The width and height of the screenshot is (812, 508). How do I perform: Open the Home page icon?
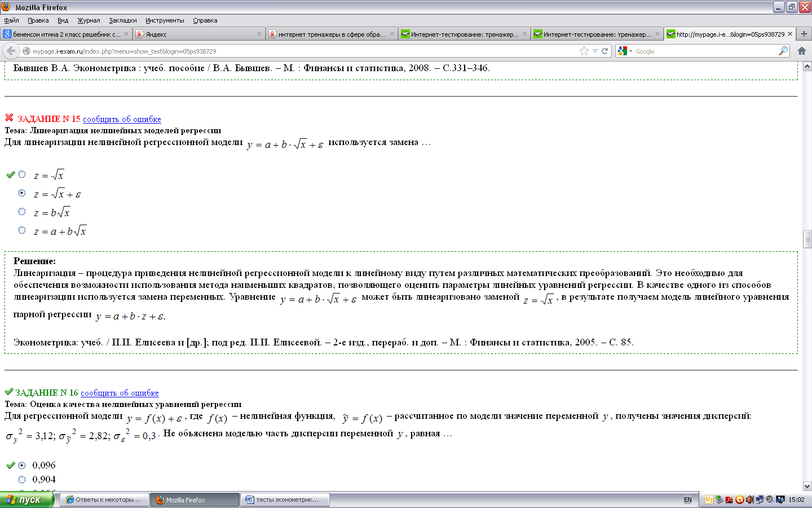801,51
